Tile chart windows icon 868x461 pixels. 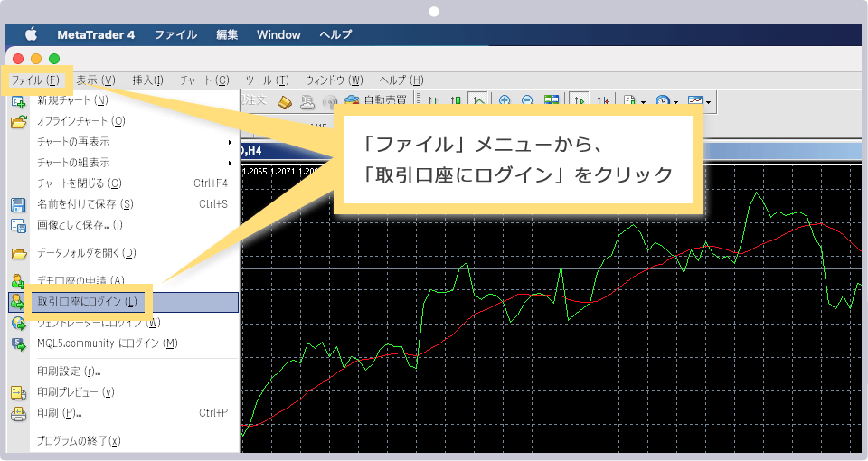(552, 100)
